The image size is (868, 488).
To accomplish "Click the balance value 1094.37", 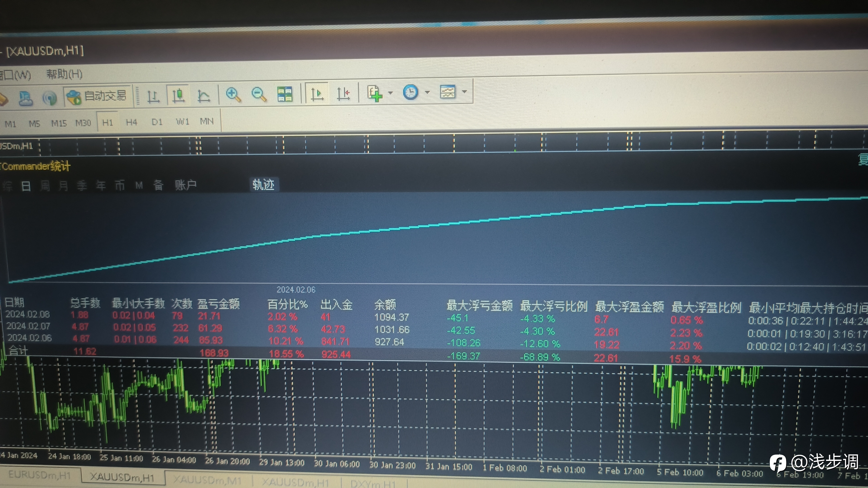I will point(392,317).
